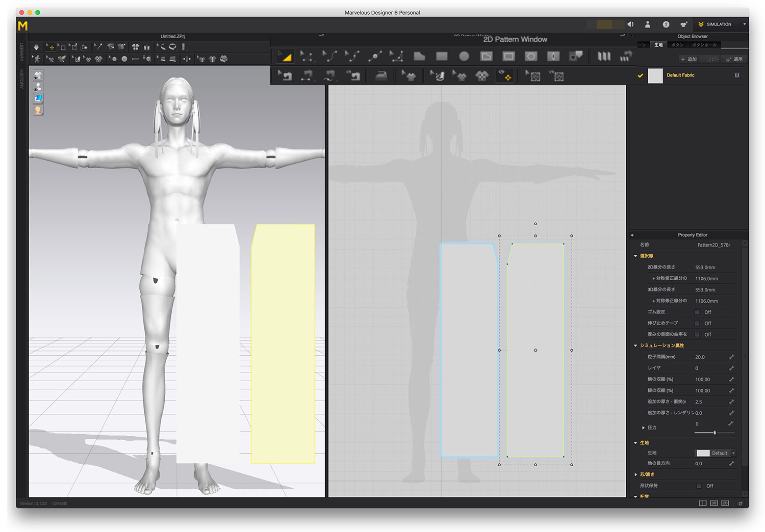The height and width of the screenshot is (532, 765).
Task: Click the 追加 button in Object Browser
Action: click(688, 59)
